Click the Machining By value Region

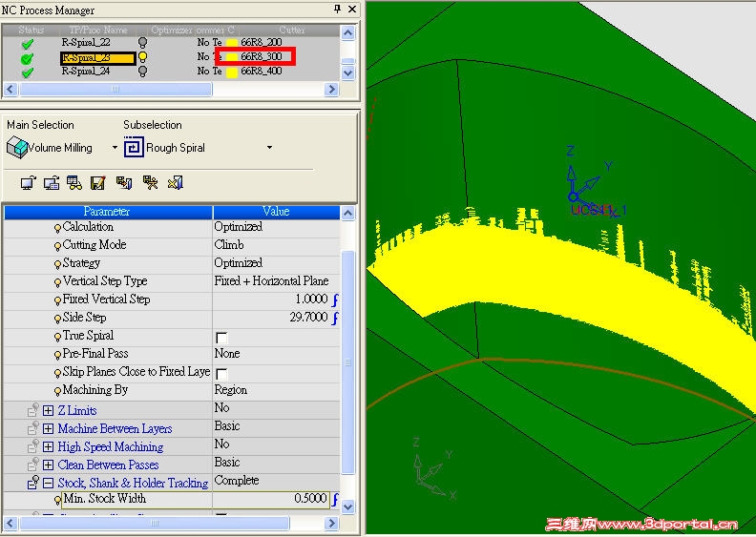tap(230, 389)
